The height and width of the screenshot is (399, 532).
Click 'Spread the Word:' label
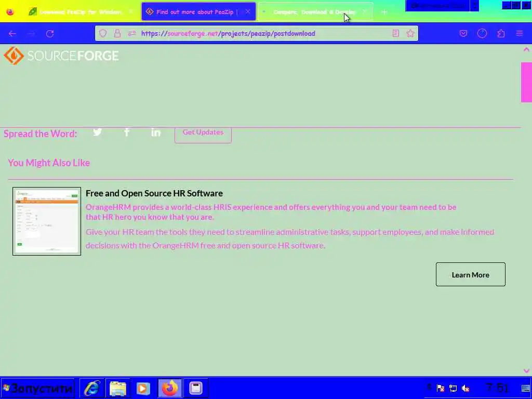(x=41, y=134)
